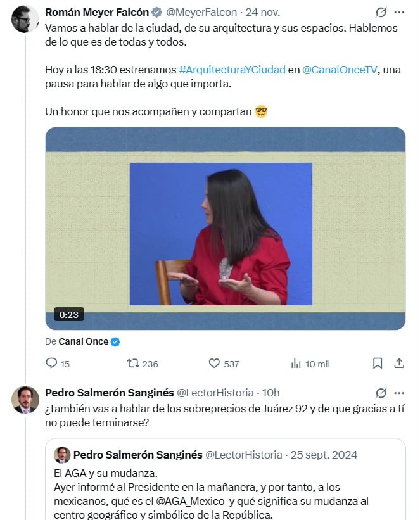Open the reply icon on Román's tweet
420x520 pixels.
[51, 364]
